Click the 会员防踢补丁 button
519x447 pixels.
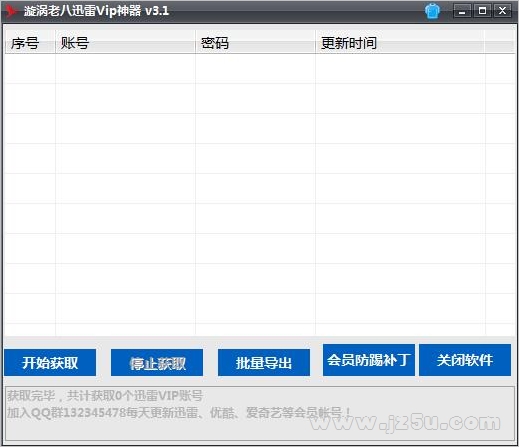[369, 360]
